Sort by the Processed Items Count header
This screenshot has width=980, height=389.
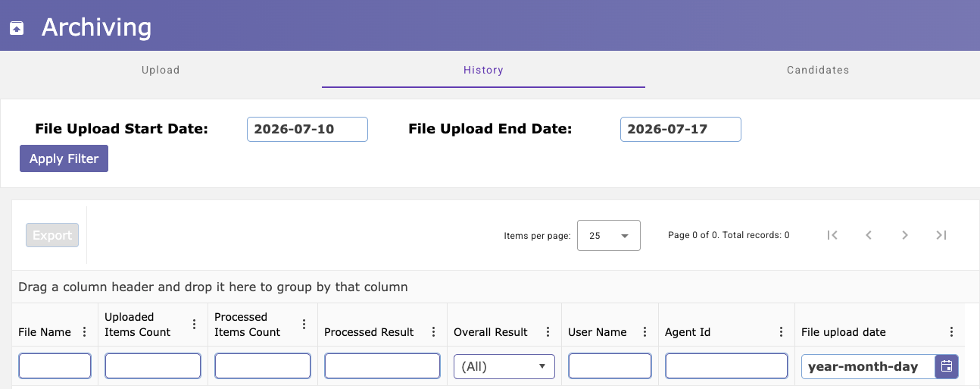248,325
